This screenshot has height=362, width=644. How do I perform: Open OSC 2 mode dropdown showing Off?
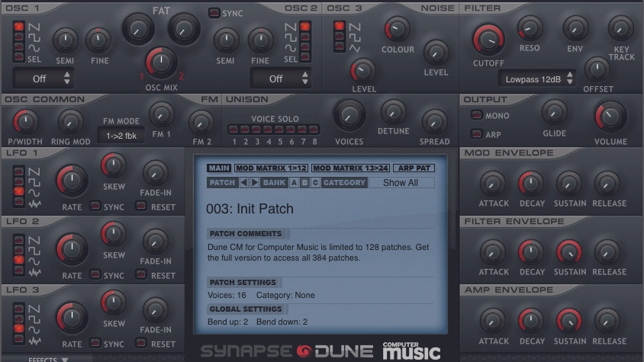(x=281, y=78)
